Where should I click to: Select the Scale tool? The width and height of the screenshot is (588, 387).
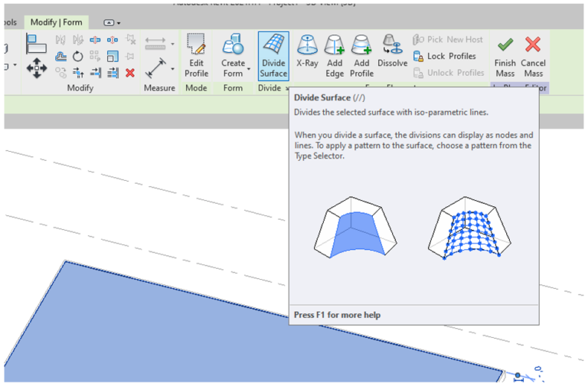(113, 56)
